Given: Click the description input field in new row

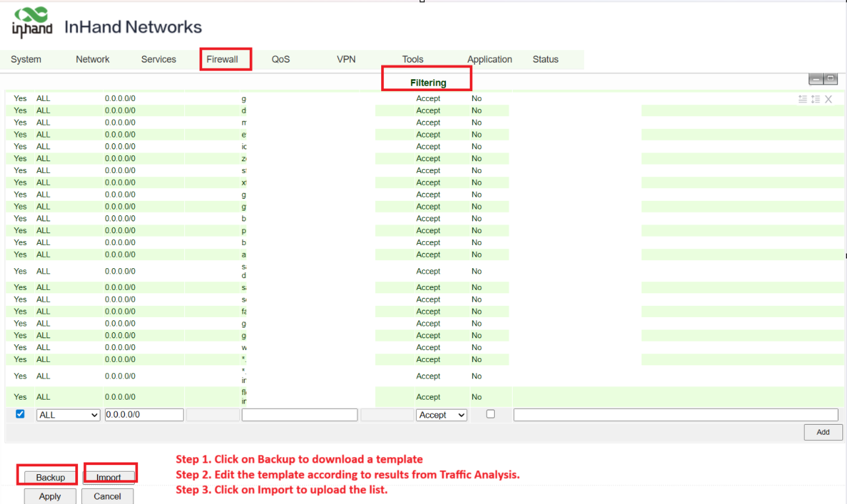Looking at the screenshot, I should click(675, 415).
